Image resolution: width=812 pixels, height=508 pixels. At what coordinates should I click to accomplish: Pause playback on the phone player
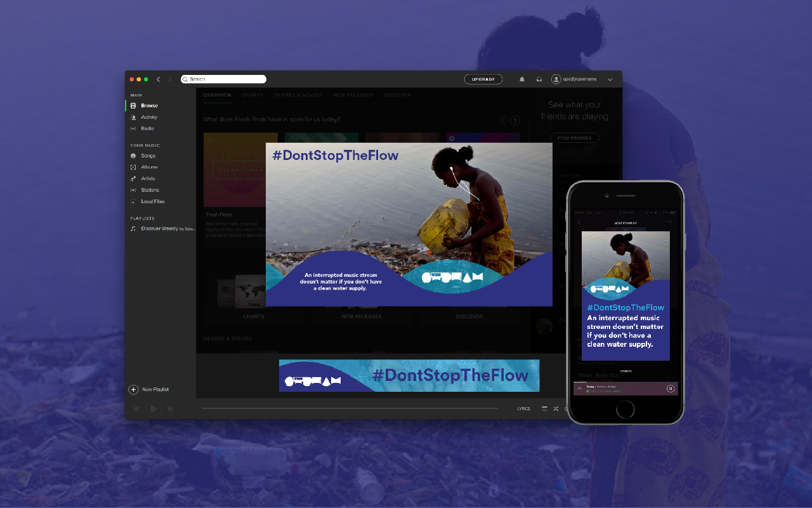(671, 388)
